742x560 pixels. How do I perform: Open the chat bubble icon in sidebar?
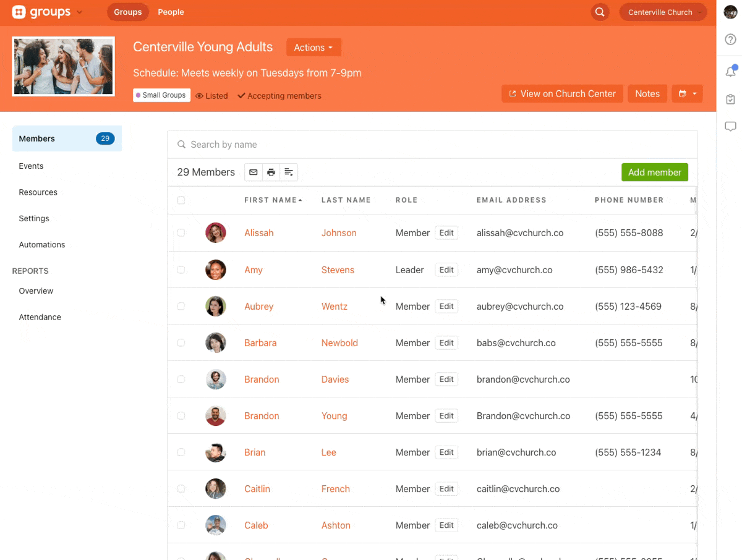coord(730,127)
